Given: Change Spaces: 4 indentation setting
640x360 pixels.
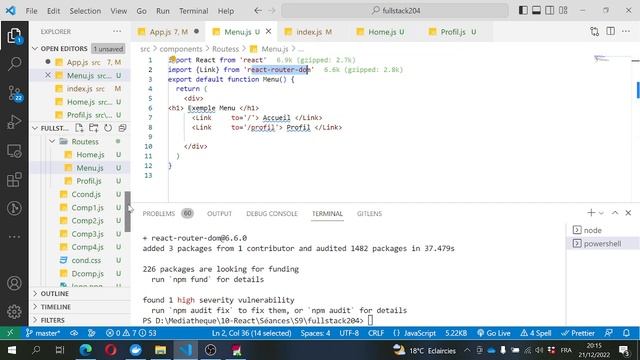Looking at the screenshot, I should coord(315,333).
